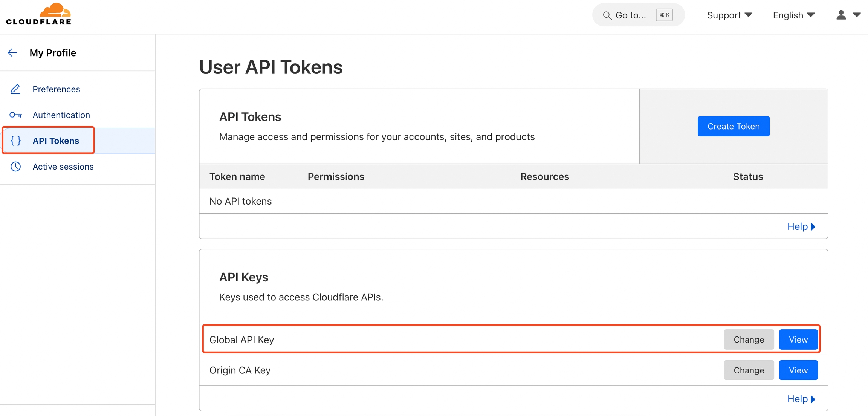
Task: Select API Tokens in the sidebar
Action: pos(56,141)
